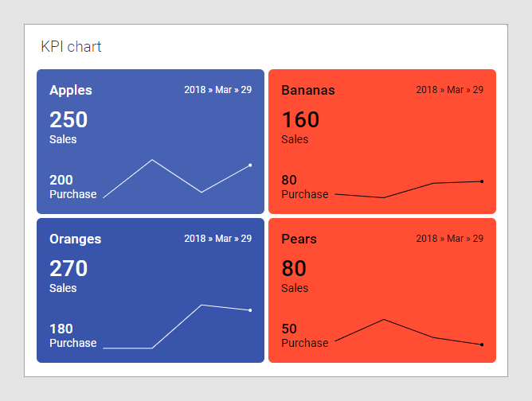The width and height of the screenshot is (532, 401).
Task: Click Oranges sales value 270
Action: pyautogui.click(x=68, y=269)
